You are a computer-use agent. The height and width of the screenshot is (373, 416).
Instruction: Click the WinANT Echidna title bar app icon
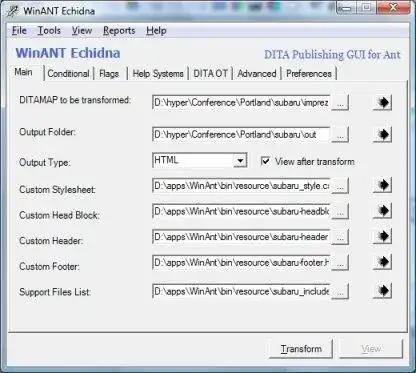(12, 11)
